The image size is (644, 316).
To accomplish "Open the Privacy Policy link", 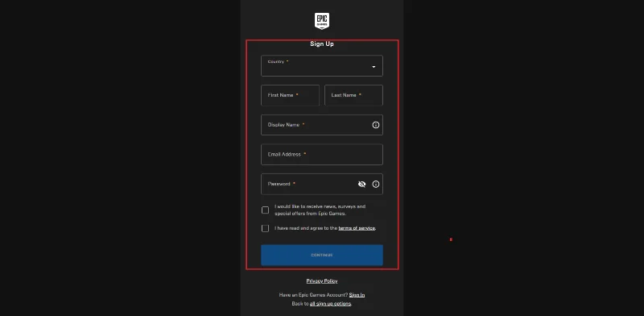I will (321, 281).
